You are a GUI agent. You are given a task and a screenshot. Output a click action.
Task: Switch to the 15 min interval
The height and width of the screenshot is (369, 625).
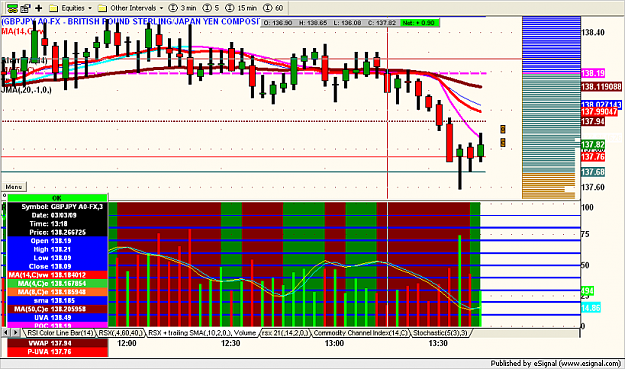[241, 8]
